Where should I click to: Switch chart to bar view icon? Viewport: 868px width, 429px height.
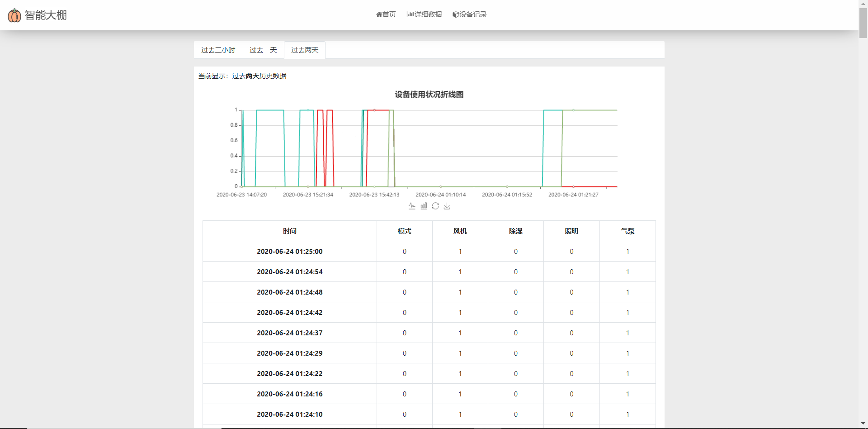coord(424,206)
